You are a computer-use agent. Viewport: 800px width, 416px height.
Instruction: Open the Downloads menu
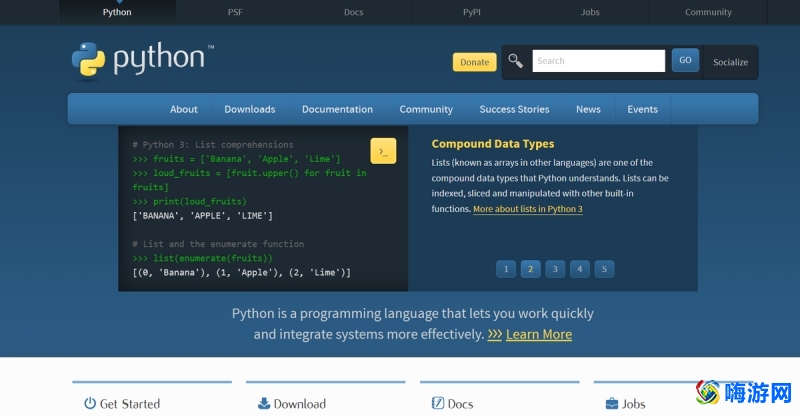click(249, 109)
